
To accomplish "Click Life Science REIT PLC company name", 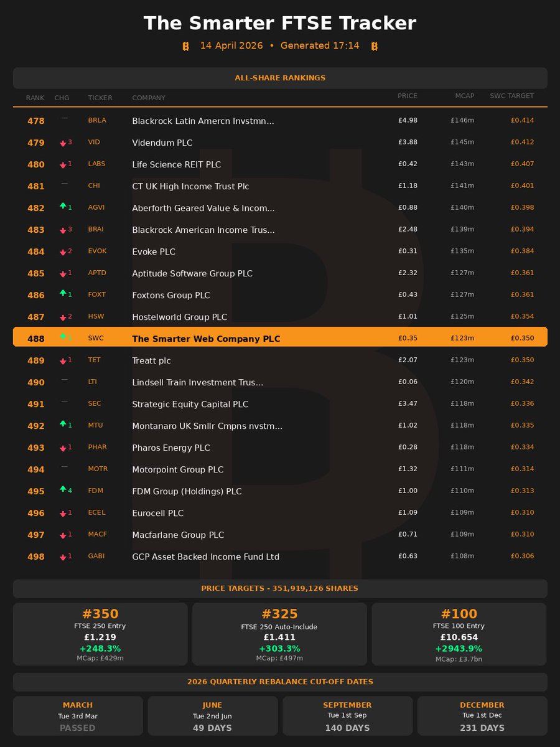I will [x=176, y=164].
